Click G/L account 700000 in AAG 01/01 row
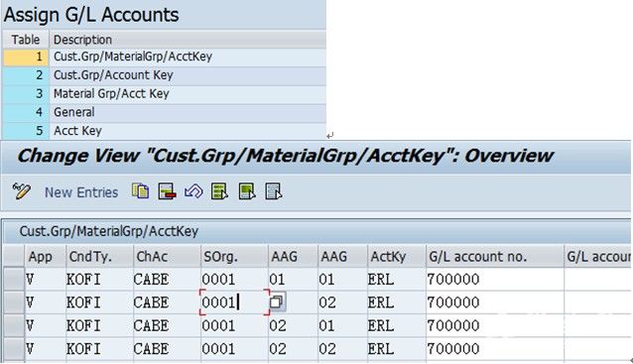 tap(494, 280)
